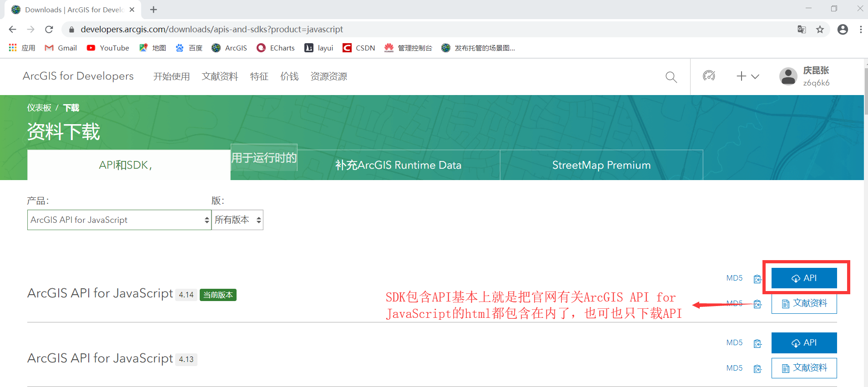Open the version dropdown 所有版本

(x=237, y=220)
